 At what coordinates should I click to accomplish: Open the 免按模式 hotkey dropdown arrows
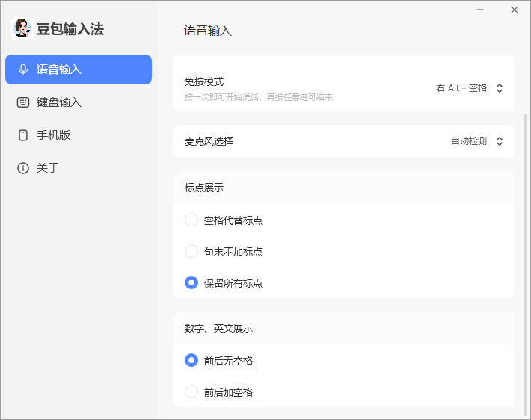click(x=500, y=88)
